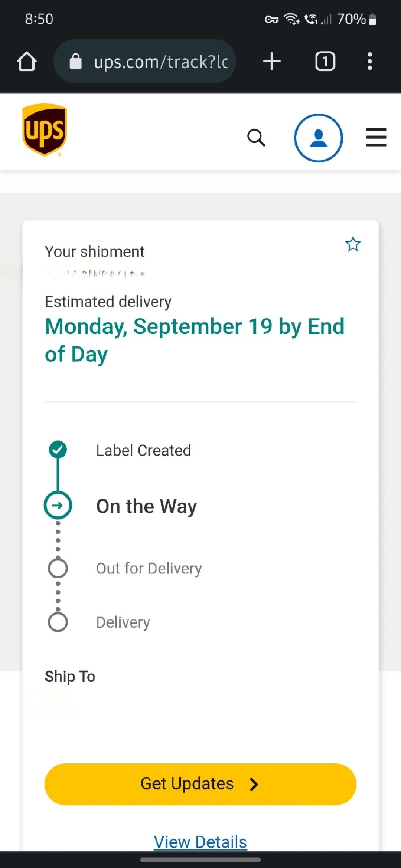Tap the battery status indicator
Viewport: 401px width, 868px height.
(373, 19)
